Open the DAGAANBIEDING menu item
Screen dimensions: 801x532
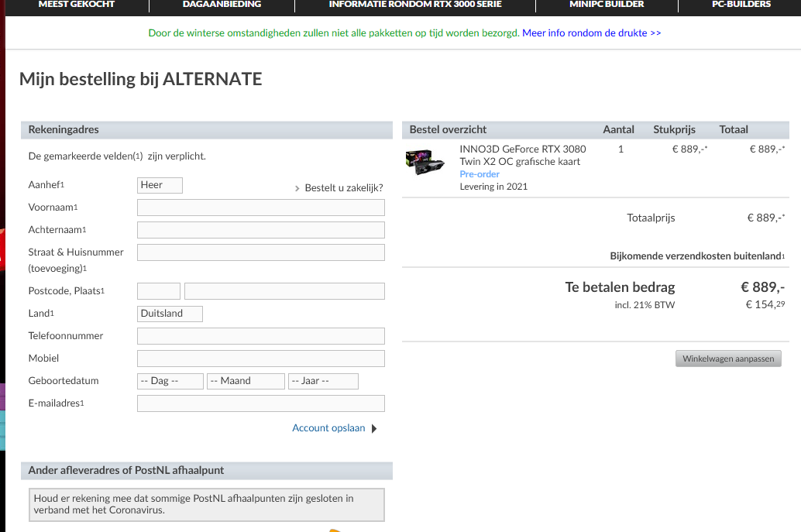(x=222, y=4)
